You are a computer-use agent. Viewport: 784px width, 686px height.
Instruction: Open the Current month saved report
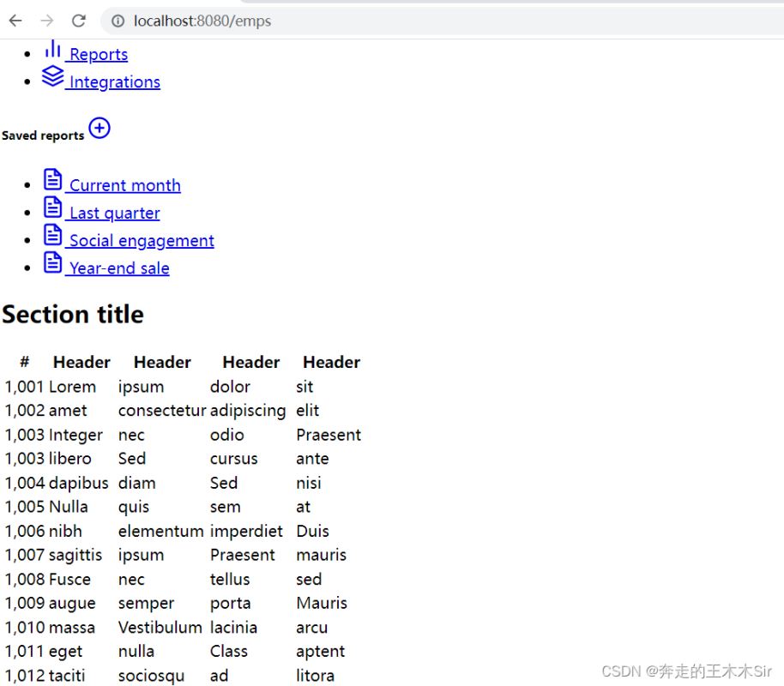tap(125, 186)
